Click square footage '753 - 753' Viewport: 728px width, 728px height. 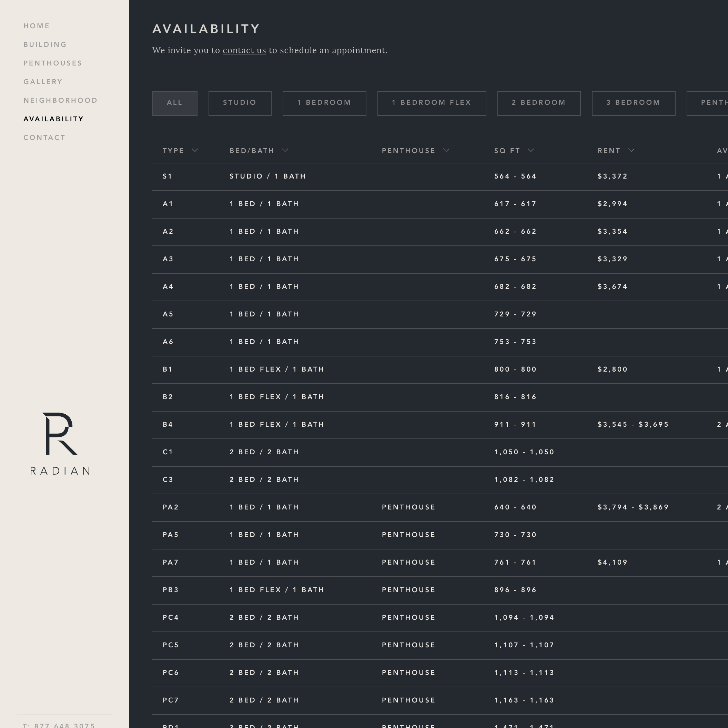click(x=515, y=342)
